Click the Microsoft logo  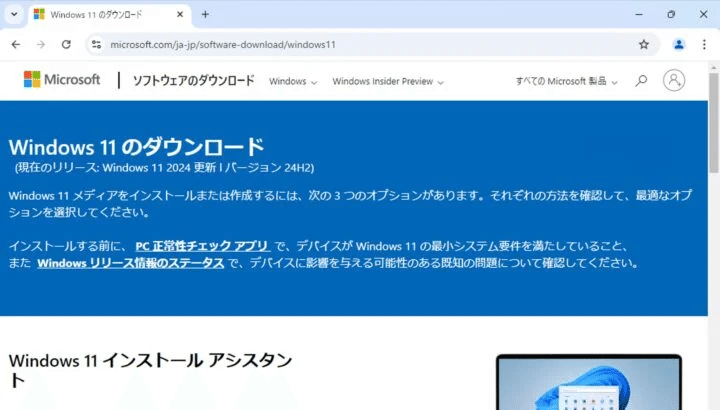[62, 79]
